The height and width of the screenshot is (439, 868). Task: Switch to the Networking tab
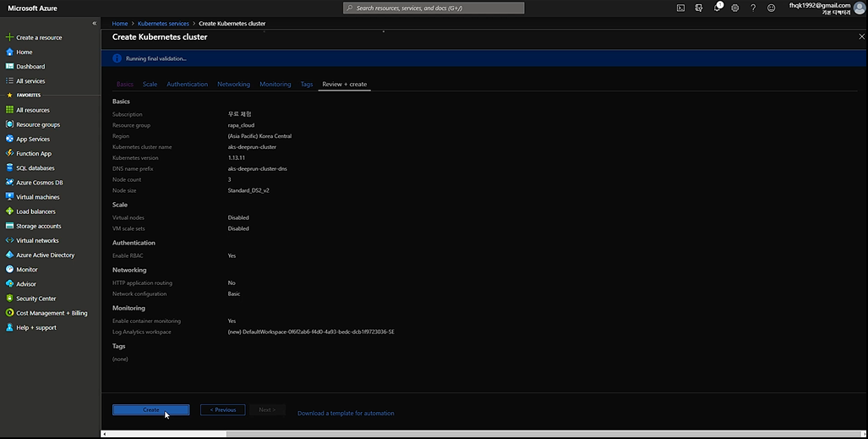pyautogui.click(x=233, y=85)
